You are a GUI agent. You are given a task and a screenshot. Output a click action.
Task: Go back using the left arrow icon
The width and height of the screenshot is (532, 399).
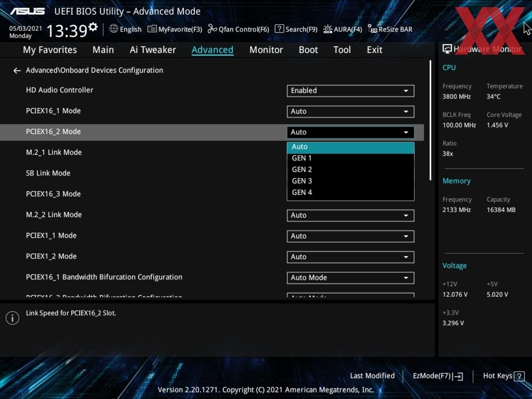[x=17, y=70]
